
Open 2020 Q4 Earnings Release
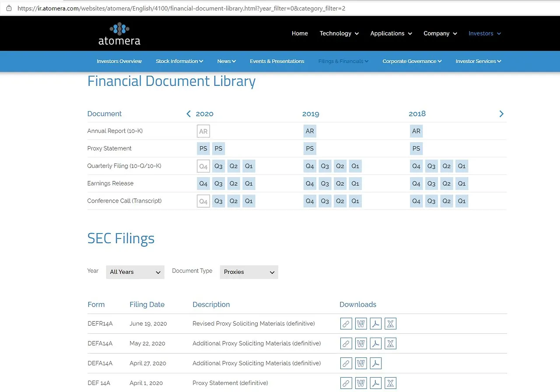pyautogui.click(x=203, y=184)
